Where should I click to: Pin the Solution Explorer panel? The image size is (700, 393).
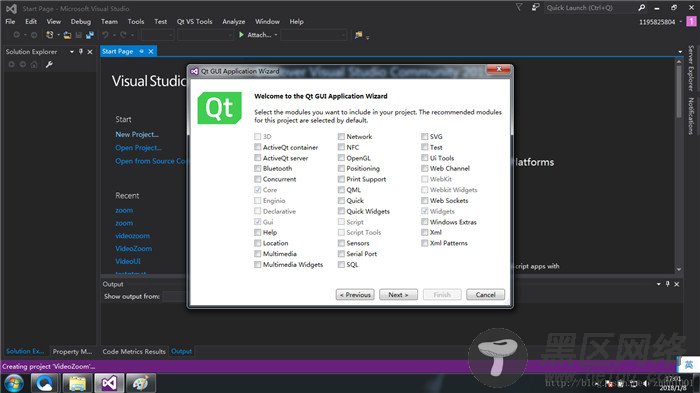coord(81,52)
